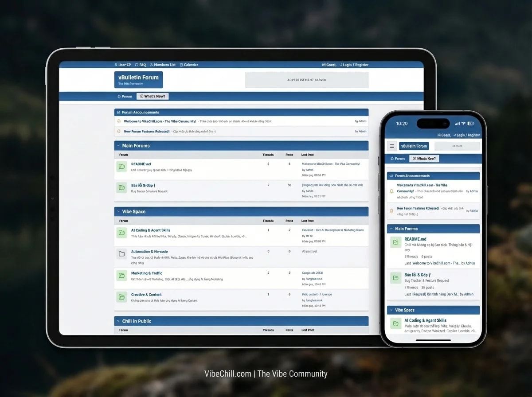Select the Forum tab in tablet navbar
Image resolution: width=532 pixels, height=397 pixels.
(x=125, y=96)
